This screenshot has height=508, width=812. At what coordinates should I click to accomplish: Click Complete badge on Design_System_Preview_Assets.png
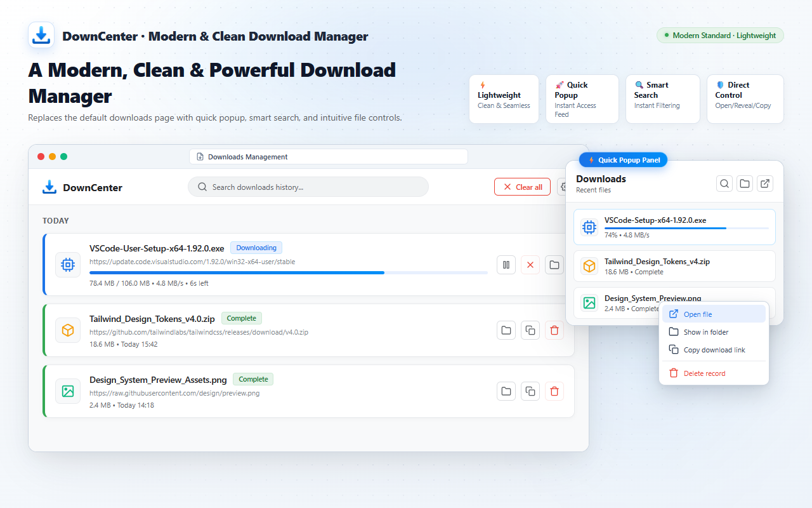(x=253, y=379)
